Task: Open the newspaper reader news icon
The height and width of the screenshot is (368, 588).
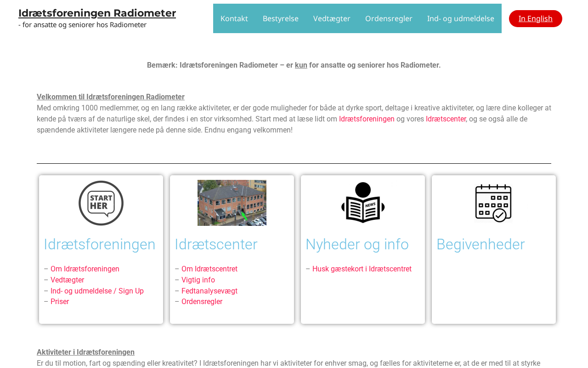Action: pyautogui.click(x=363, y=203)
